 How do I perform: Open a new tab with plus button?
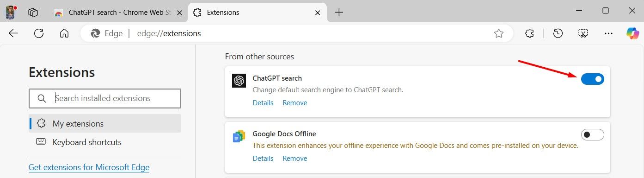tap(339, 13)
